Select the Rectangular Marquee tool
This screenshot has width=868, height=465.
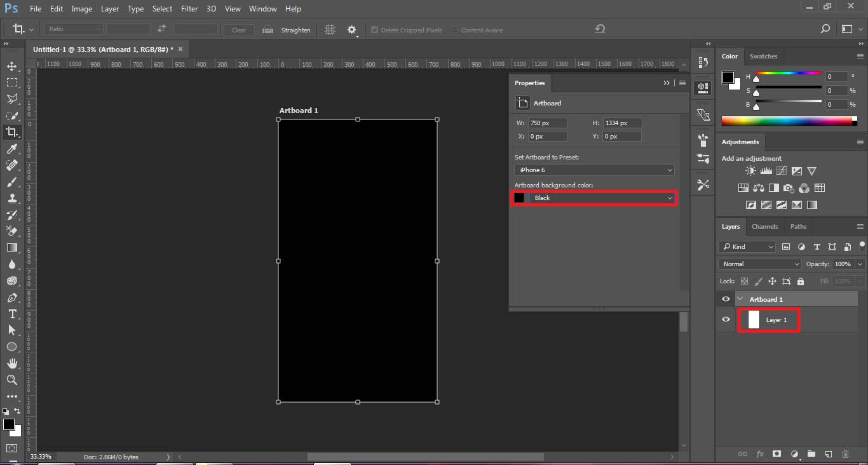(x=11, y=83)
